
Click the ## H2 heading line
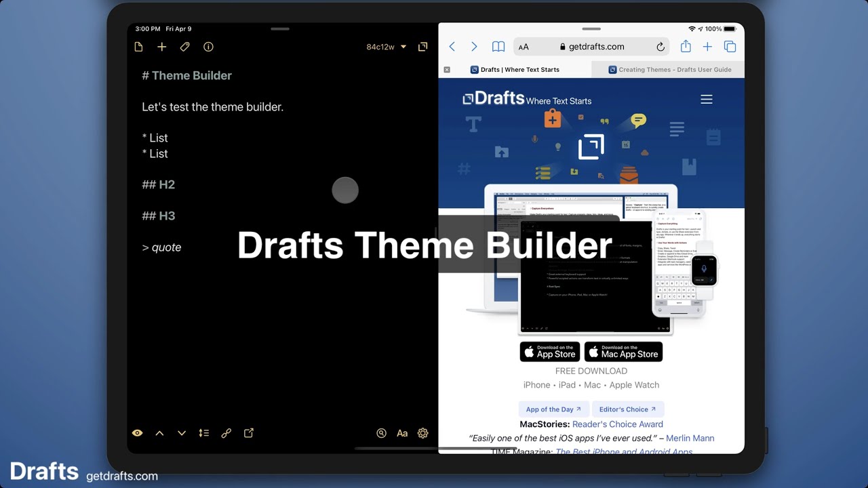[x=159, y=184]
